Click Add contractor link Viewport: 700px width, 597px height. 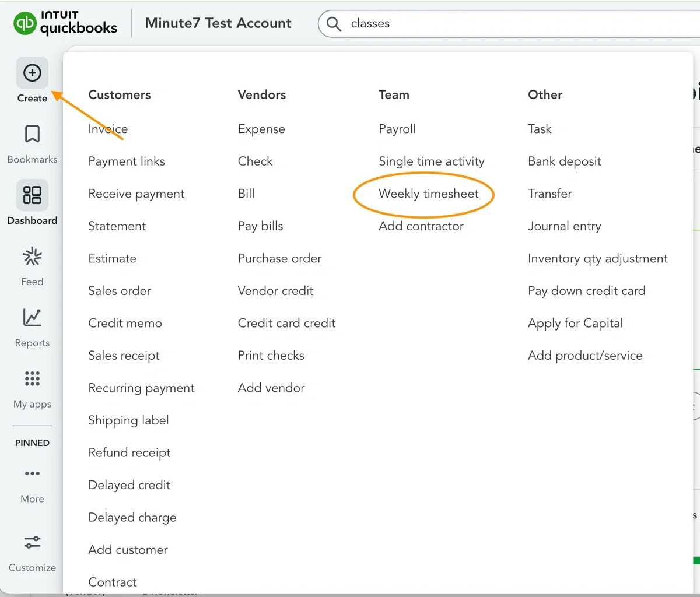click(x=421, y=226)
